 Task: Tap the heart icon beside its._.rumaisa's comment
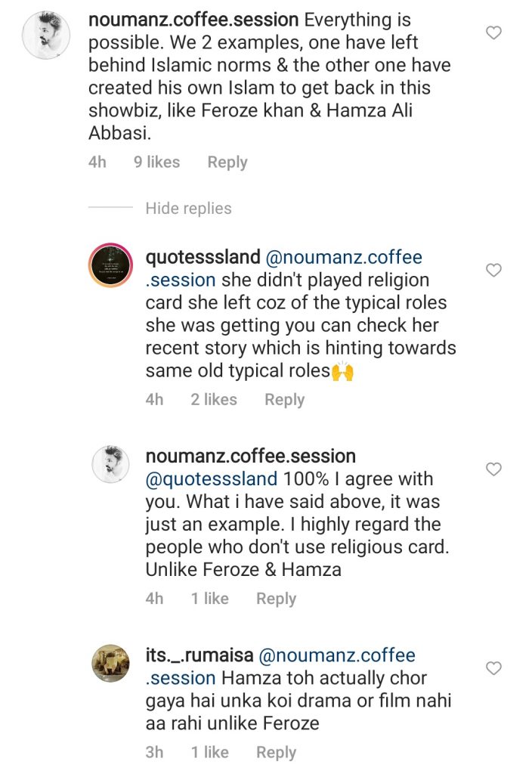[493, 667]
